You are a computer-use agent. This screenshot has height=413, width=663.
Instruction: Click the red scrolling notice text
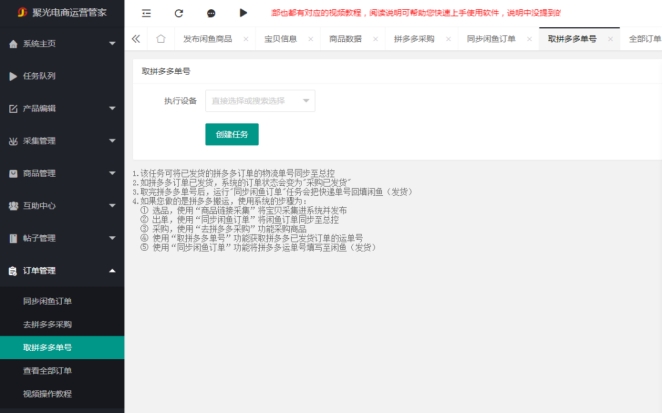click(416, 13)
